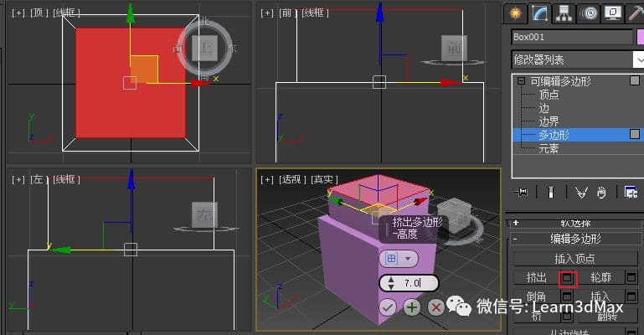Select the 多边形 sub-object level

click(554, 135)
